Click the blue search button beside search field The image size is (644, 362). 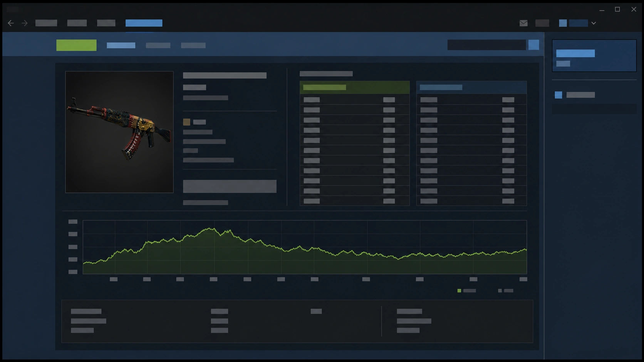(x=533, y=45)
